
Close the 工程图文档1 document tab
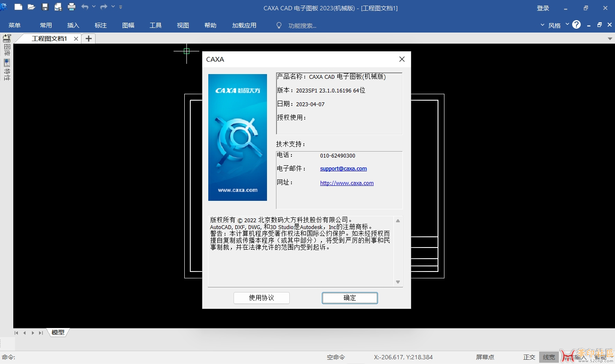coord(76,39)
